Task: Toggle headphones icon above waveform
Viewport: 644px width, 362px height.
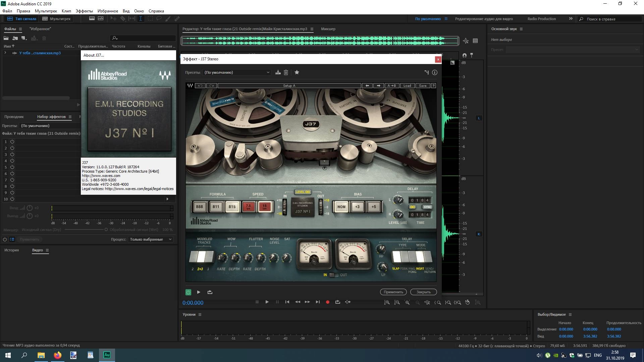Action: 464,55
